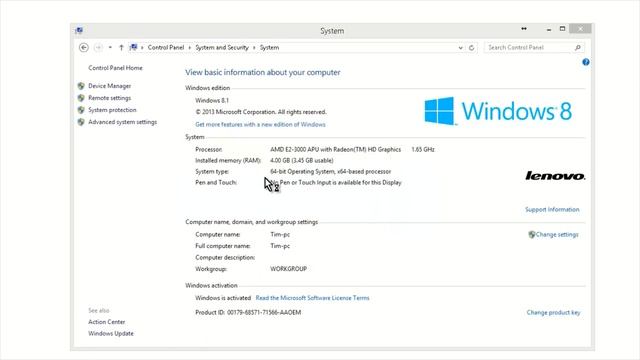Click shield icon beside Remote settings

(x=81, y=98)
